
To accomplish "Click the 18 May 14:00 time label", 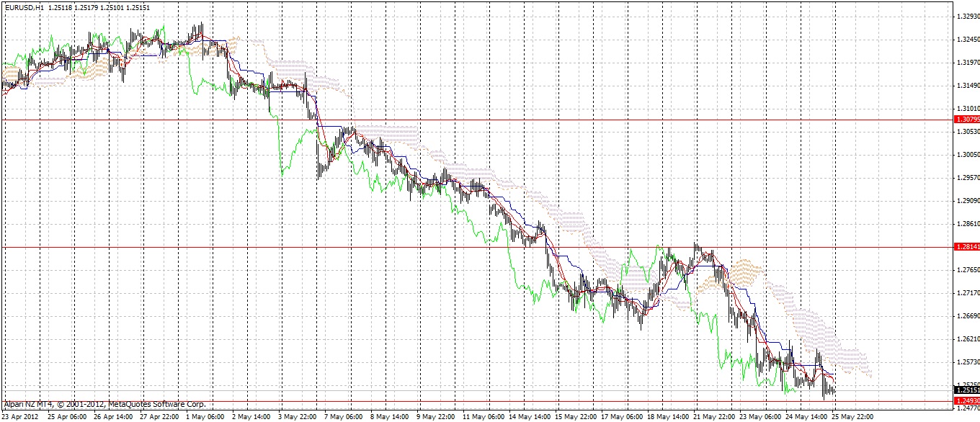I will (668, 416).
